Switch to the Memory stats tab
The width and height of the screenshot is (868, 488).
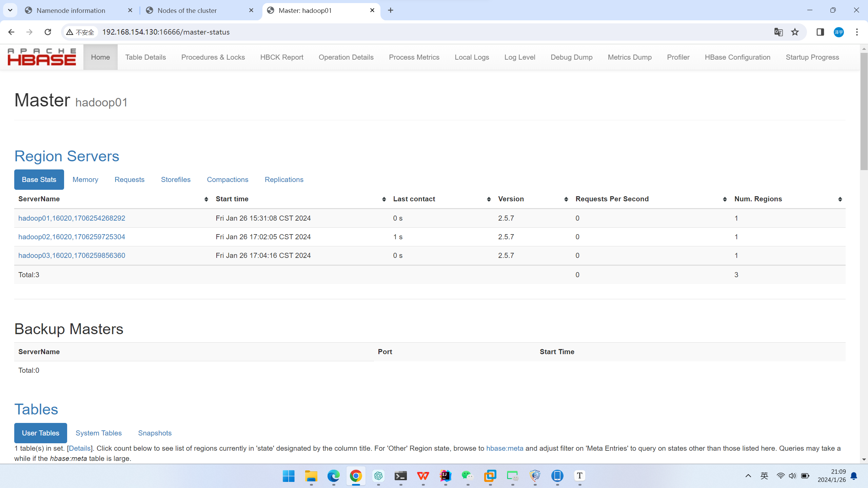(x=85, y=180)
